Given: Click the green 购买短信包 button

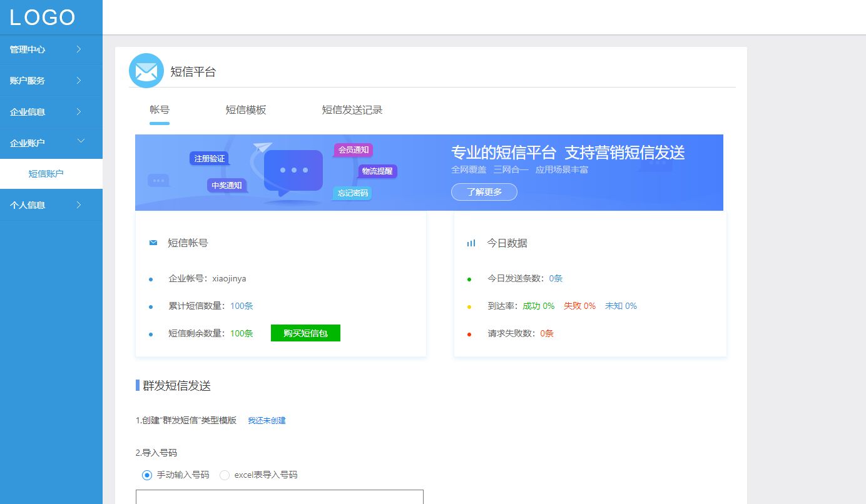Looking at the screenshot, I should point(305,333).
